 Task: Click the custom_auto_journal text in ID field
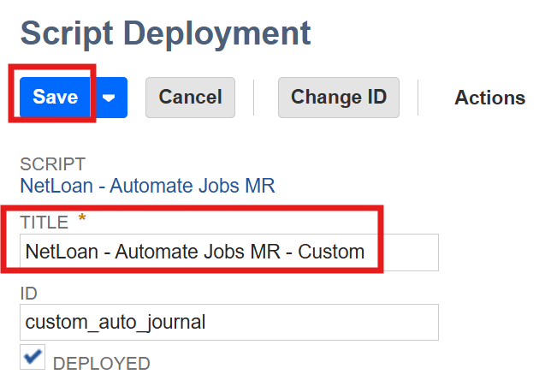pyautogui.click(x=116, y=323)
